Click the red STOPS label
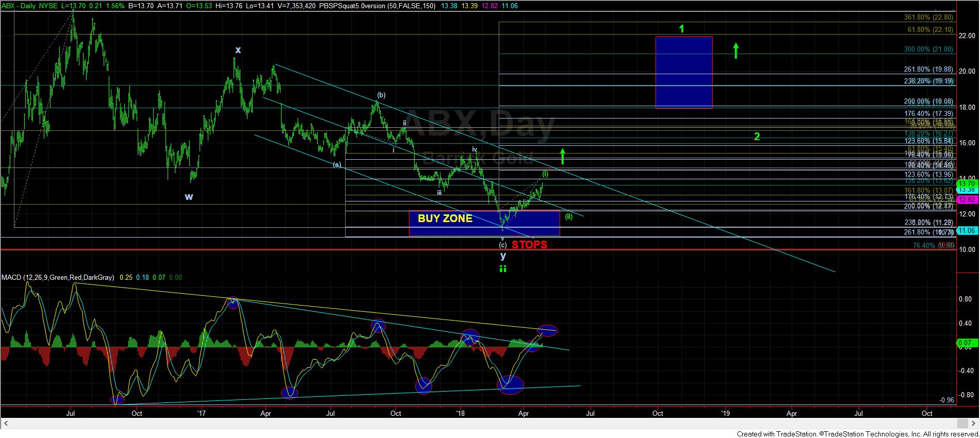980x438 pixels. point(529,245)
